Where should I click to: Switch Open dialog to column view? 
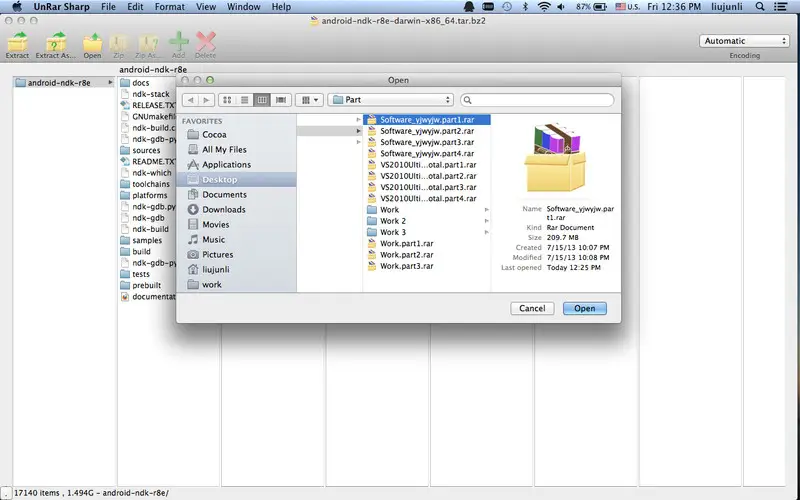tap(262, 100)
